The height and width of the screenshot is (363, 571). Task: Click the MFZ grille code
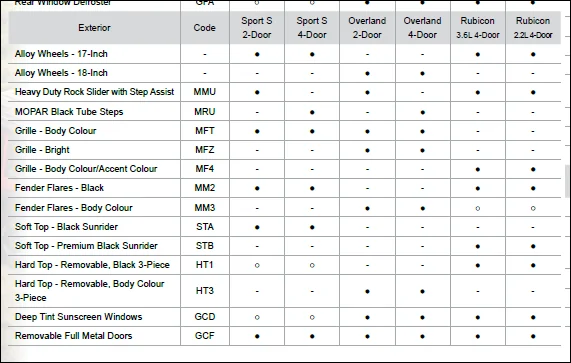[204, 150]
